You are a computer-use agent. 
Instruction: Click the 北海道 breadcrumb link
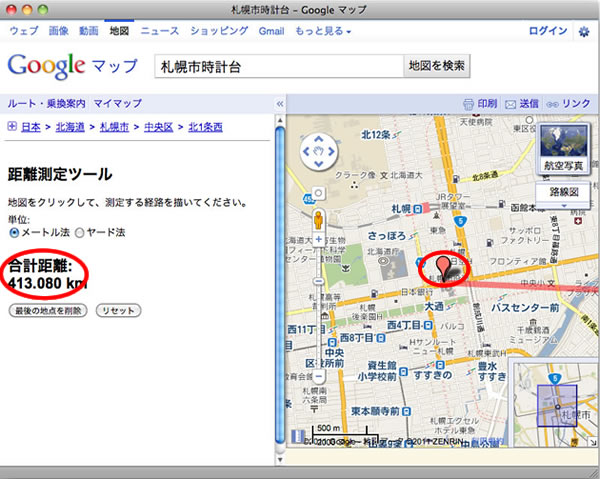[70, 127]
